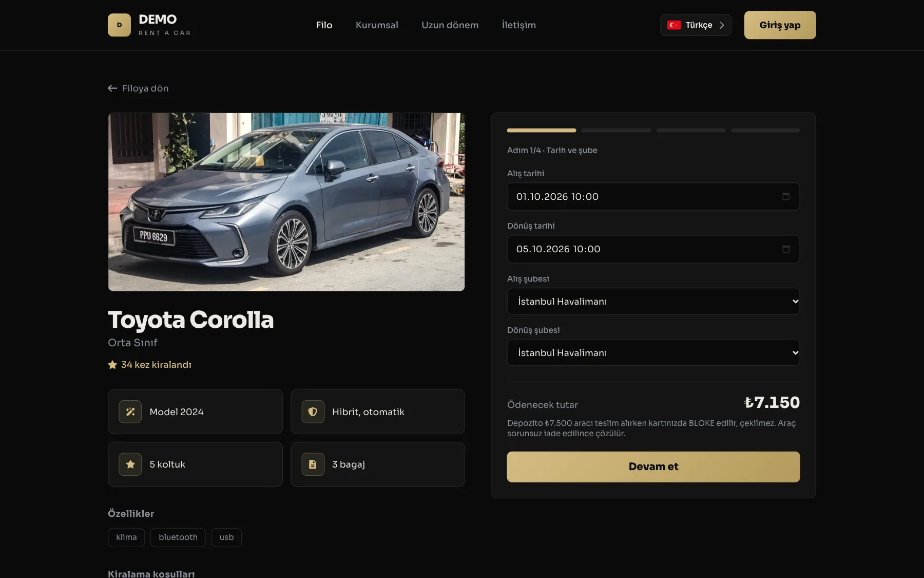Click the star icon in 5 koltuk card
Viewport: 924px width, 578px height.
click(x=130, y=464)
